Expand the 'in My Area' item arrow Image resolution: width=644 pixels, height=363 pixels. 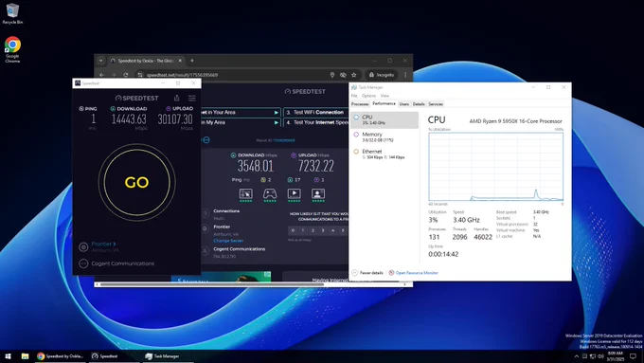tap(277, 122)
